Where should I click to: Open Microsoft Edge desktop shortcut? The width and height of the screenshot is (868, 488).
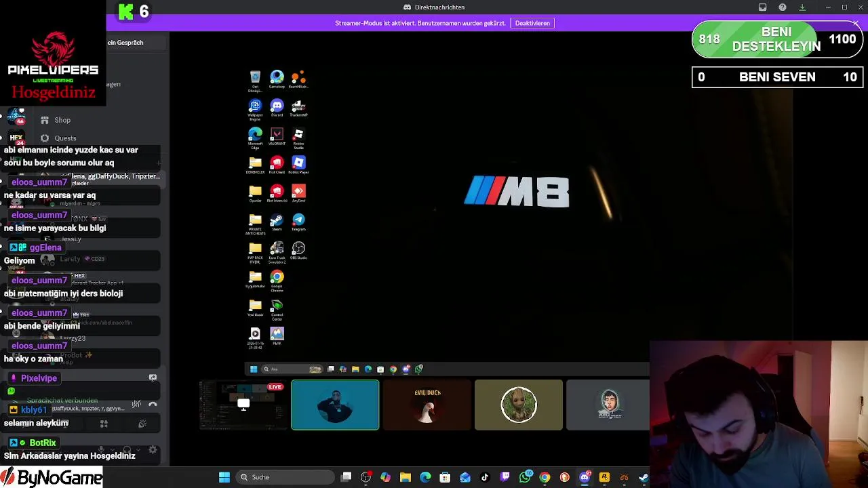255,138
